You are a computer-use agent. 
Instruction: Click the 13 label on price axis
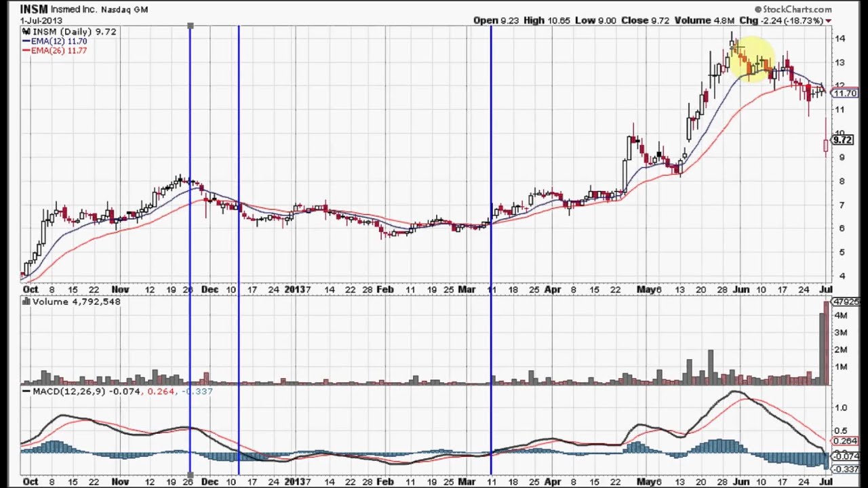[x=841, y=62]
